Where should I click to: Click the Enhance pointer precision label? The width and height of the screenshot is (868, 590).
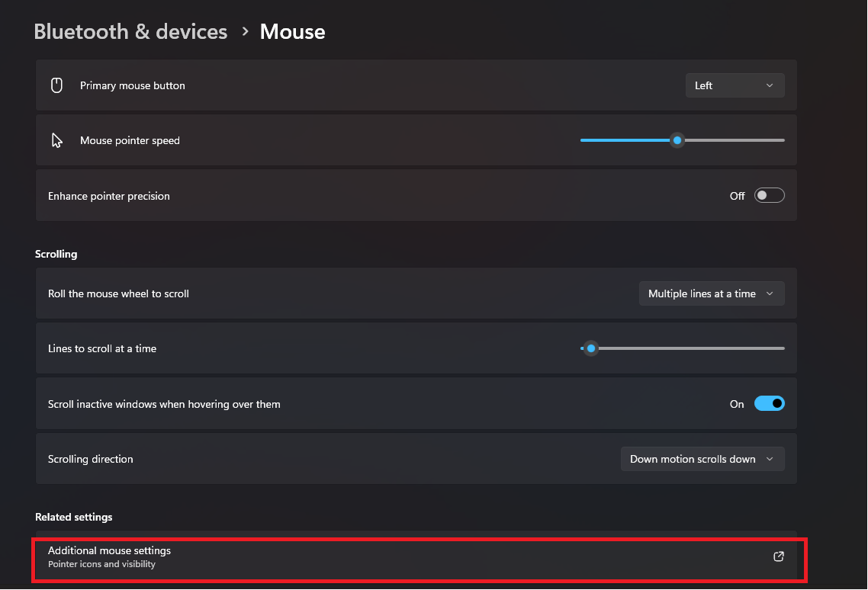108,195
